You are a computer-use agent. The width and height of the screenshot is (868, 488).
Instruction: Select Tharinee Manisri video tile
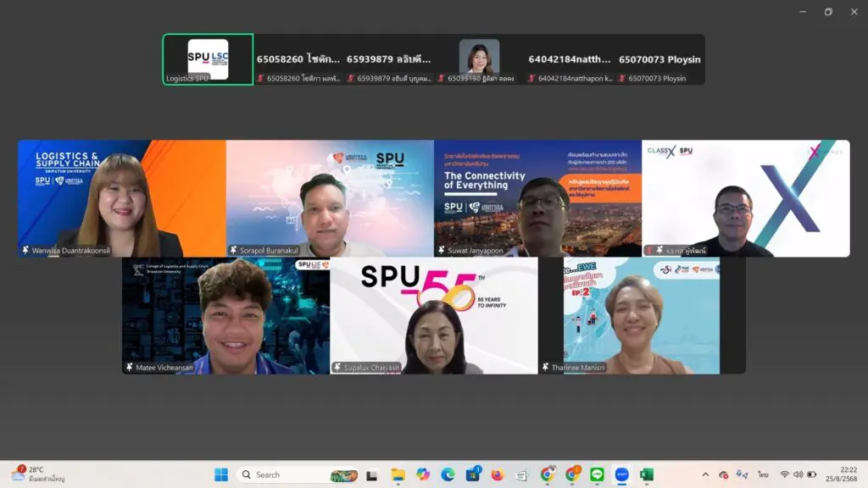tap(642, 315)
